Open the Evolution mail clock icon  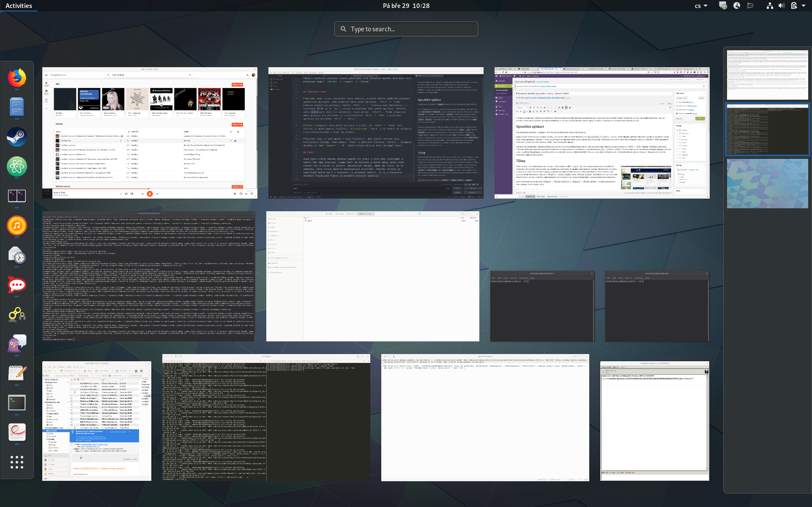coord(17,255)
